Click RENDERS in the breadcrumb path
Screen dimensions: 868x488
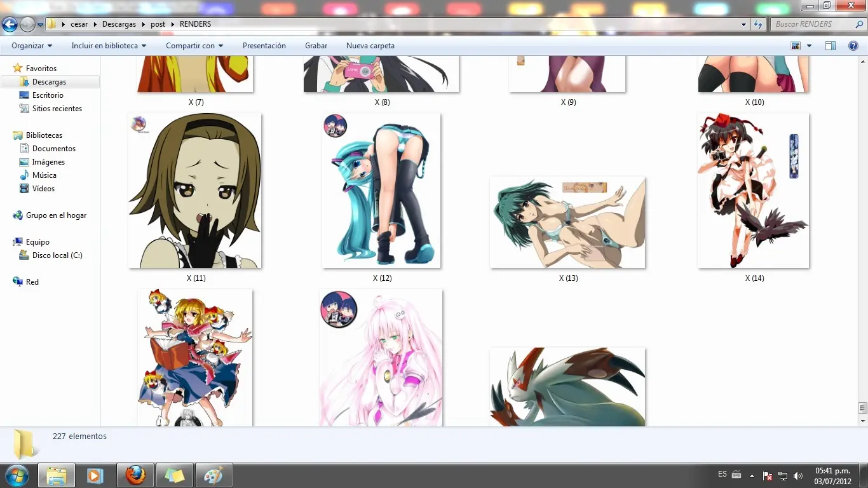(x=195, y=24)
